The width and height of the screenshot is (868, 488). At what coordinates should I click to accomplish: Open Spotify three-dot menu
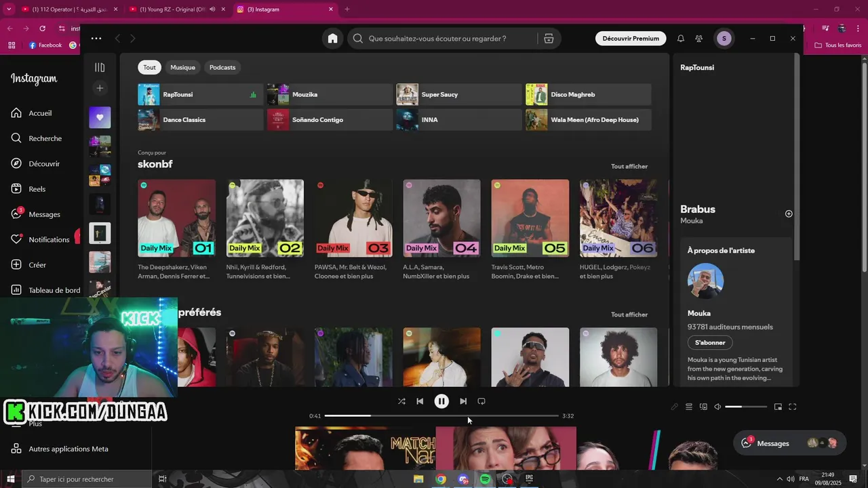tap(96, 39)
